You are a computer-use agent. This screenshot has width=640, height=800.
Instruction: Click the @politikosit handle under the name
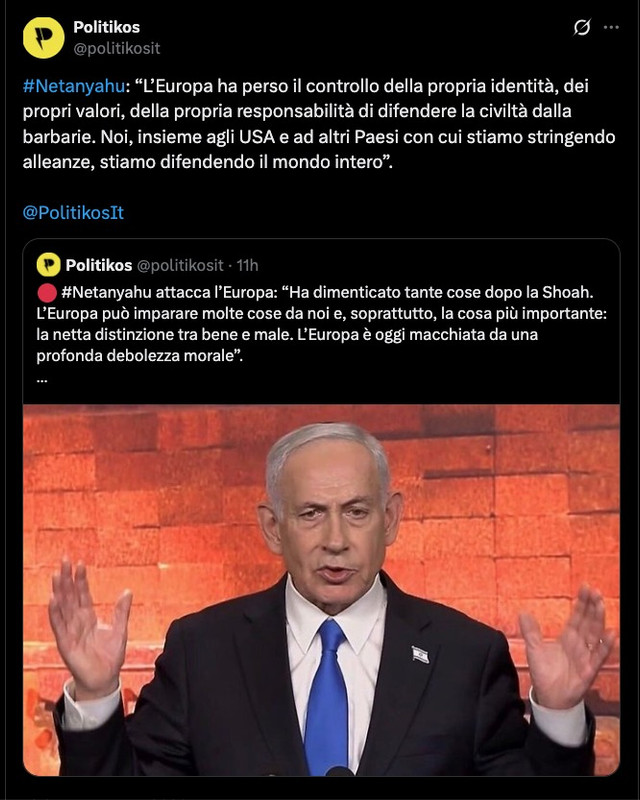(x=117, y=48)
